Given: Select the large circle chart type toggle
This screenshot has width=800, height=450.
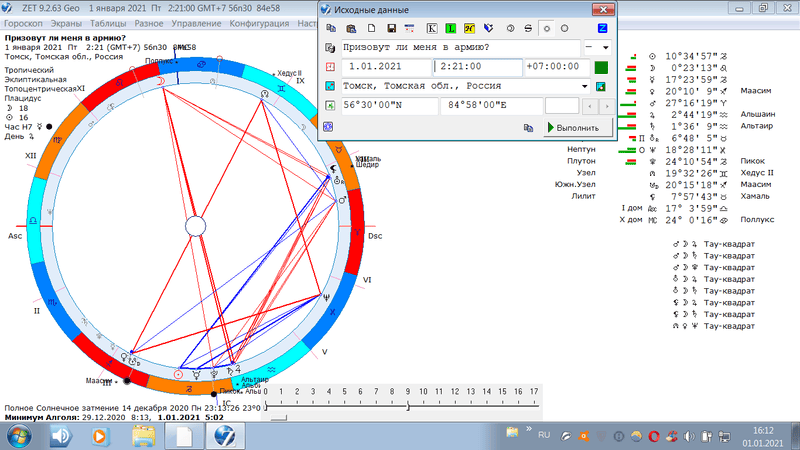Looking at the screenshot, I should coord(565,27).
